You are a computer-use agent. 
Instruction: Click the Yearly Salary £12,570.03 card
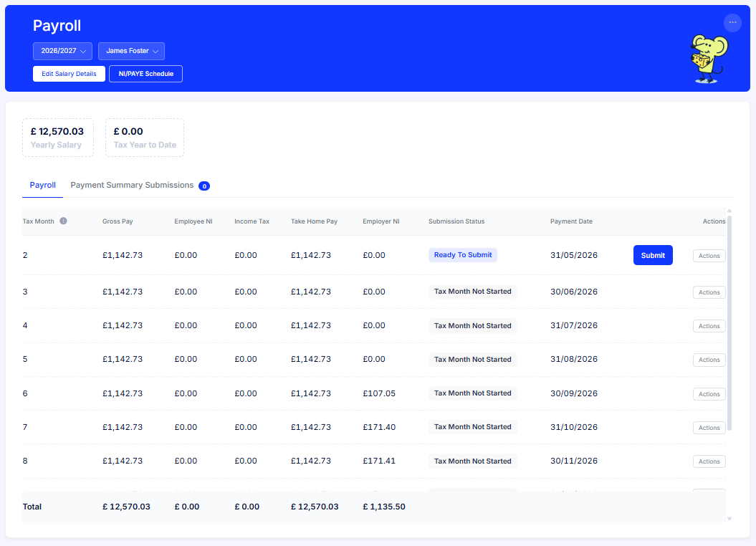pyautogui.click(x=58, y=138)
